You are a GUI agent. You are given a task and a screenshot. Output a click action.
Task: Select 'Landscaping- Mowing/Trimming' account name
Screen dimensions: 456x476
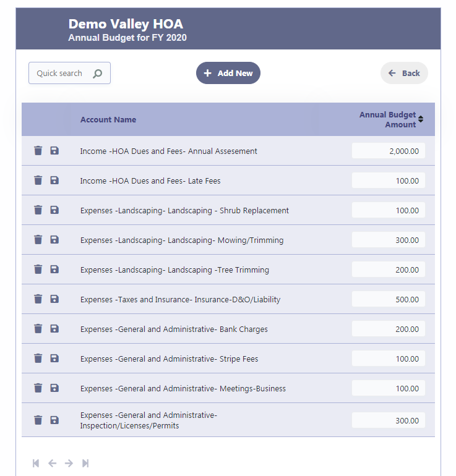click(226, 240)
